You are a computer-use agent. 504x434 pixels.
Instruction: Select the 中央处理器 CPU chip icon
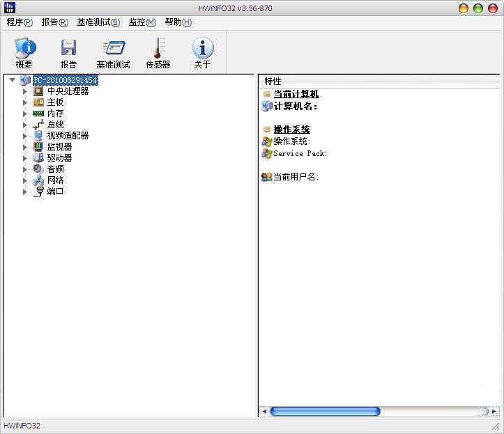click(x=38, y=91)
